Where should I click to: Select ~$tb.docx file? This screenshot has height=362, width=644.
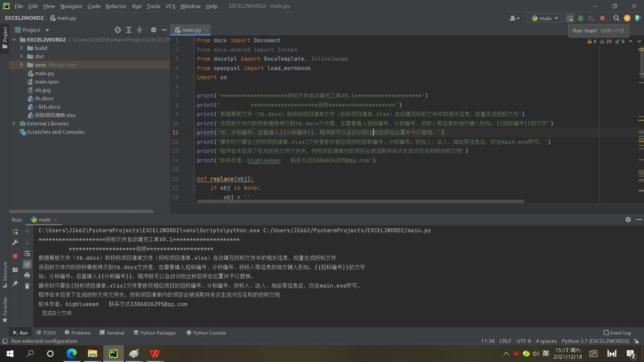coord(48,107)
